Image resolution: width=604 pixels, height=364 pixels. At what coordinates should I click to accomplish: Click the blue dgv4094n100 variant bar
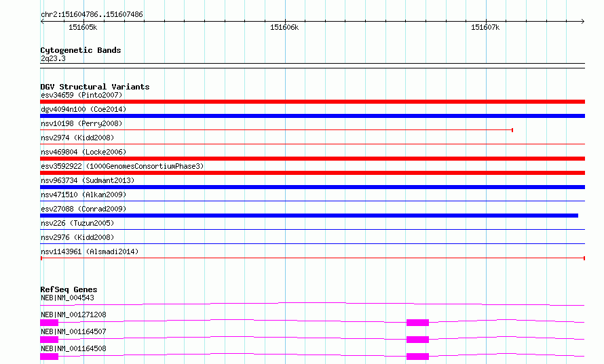[x=312, y=116]
